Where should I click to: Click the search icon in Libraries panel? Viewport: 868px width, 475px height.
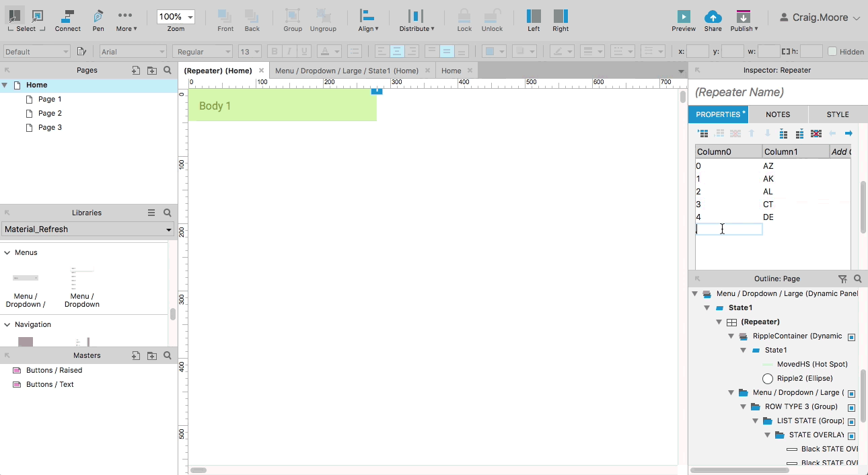click(x=168, y=213)
